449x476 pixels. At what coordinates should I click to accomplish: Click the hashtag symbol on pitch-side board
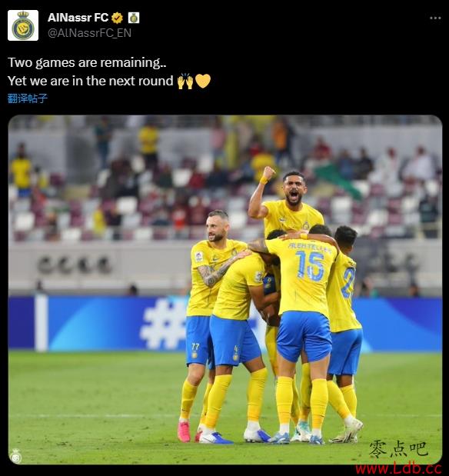tap(163, 324)
